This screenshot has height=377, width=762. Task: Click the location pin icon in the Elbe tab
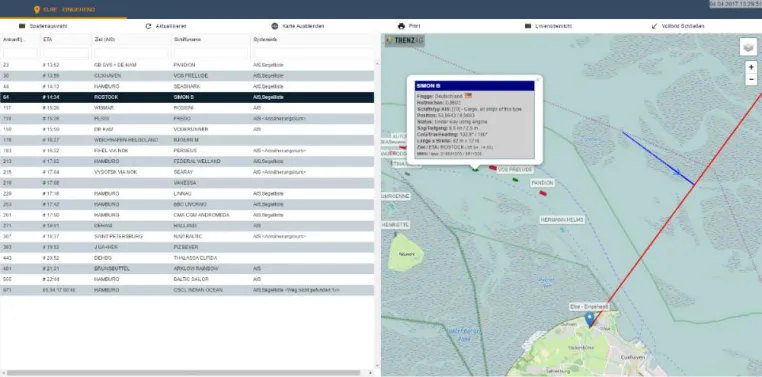(x=36, y=10)
